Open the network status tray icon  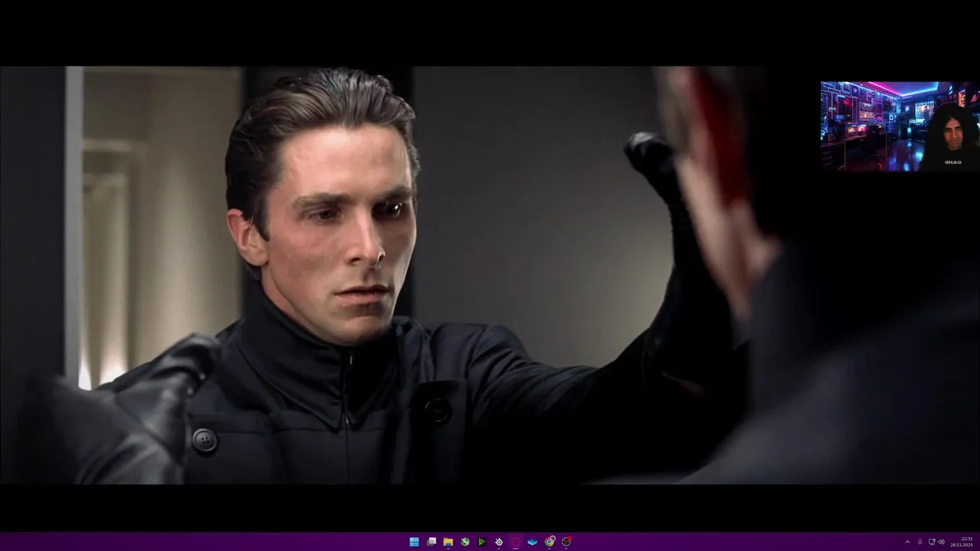pyautogui.click(x=931, y=542)
